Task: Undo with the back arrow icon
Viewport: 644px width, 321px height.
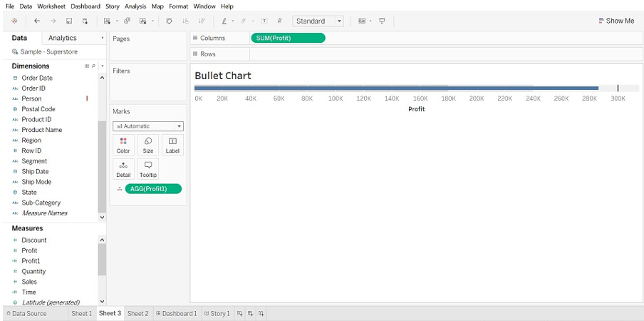Action: [37, 21]
